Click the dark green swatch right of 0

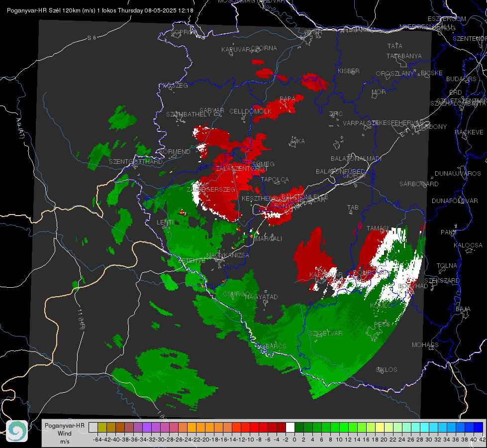pyautogui.click(x=299, y=427)
